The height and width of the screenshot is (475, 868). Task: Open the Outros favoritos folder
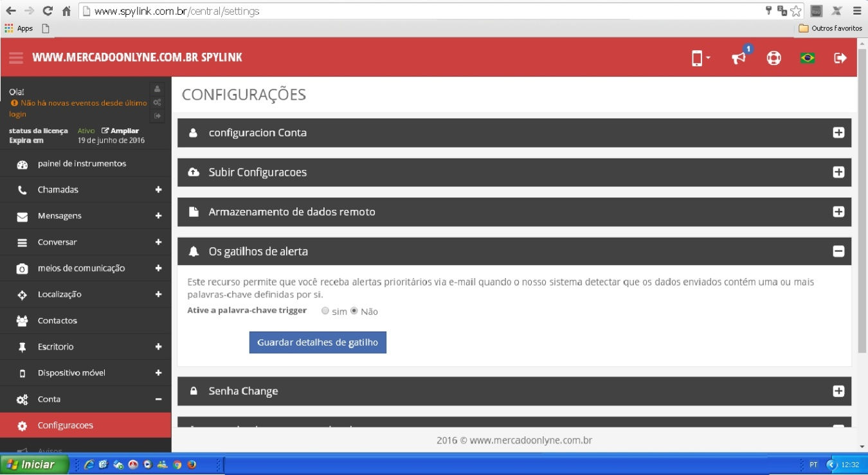pyautogui.click(x=830, y=28)
